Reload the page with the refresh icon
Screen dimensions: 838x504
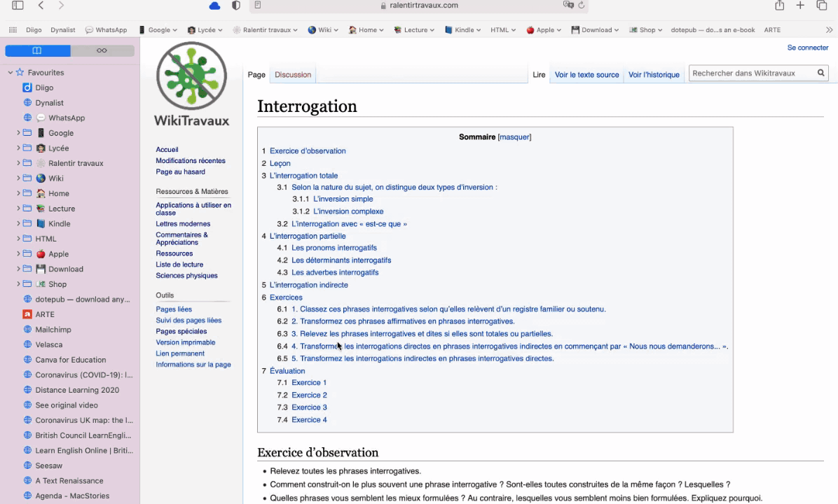click(x=582, y=5)
